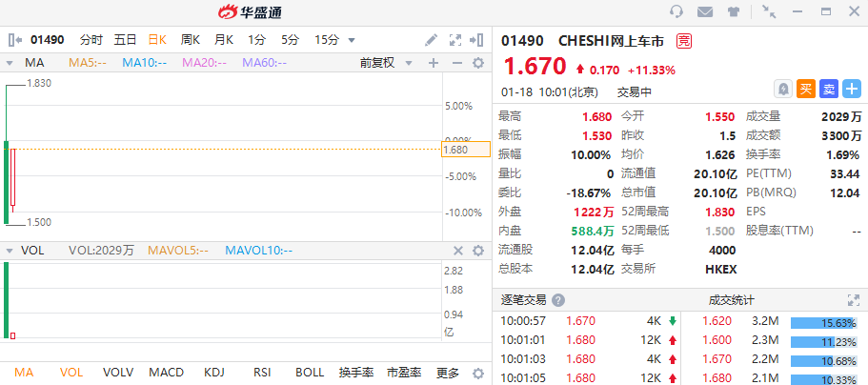Switch to 五日 chart tab
The image size is (868, 385).
(x=125, y=40)
